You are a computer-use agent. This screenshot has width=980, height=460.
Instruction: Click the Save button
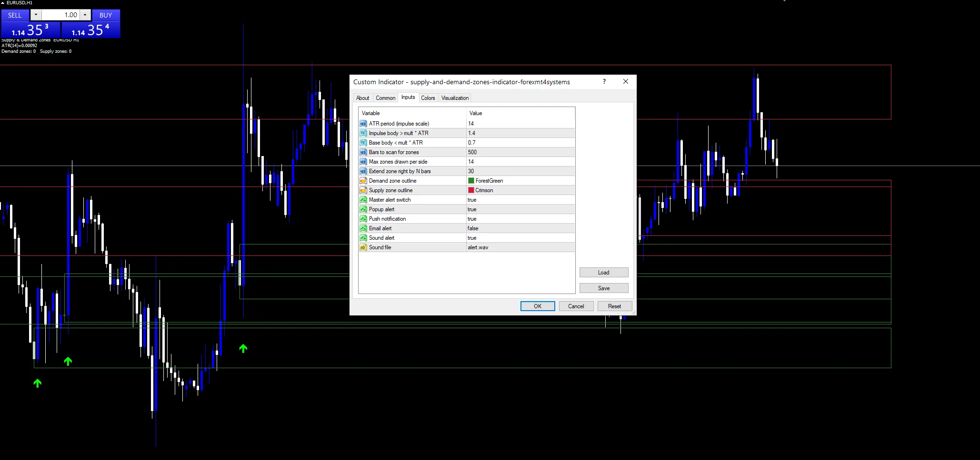tap(604, 288)
